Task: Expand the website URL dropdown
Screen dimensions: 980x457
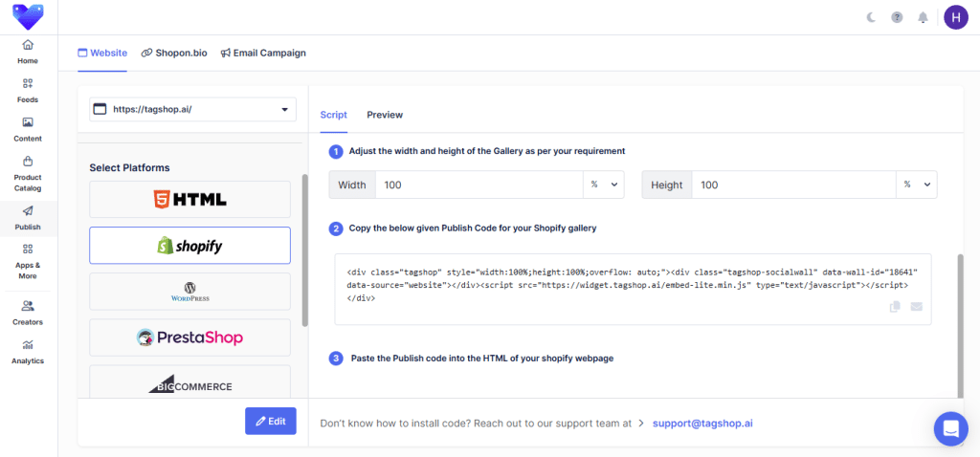Action: pyautogui.click(x=284, y=110)
